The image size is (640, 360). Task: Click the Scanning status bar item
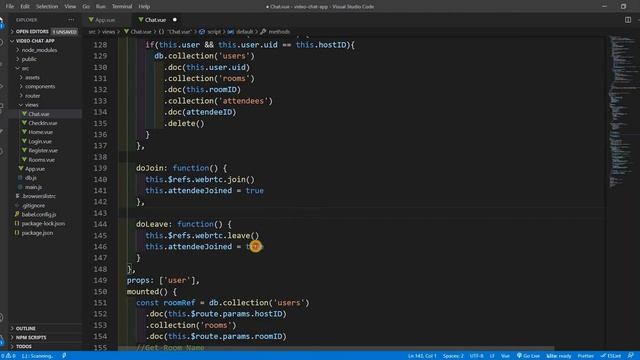click(38, 356)
